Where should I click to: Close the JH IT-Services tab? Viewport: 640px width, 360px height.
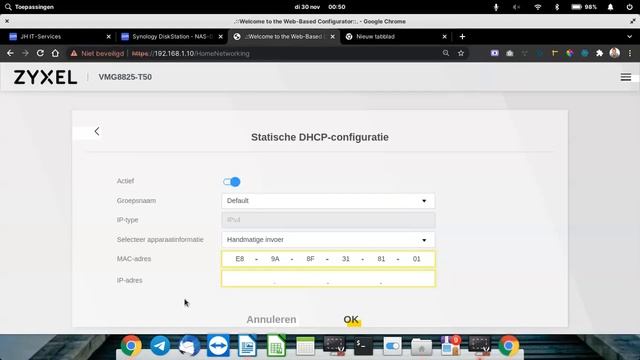pos(109,37)
